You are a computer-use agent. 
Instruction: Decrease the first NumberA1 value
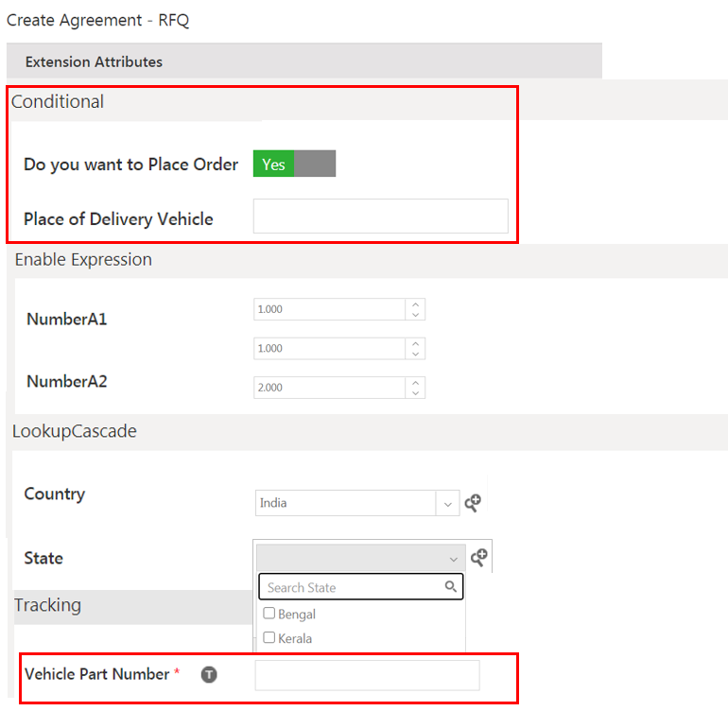[x=415, y=315]
